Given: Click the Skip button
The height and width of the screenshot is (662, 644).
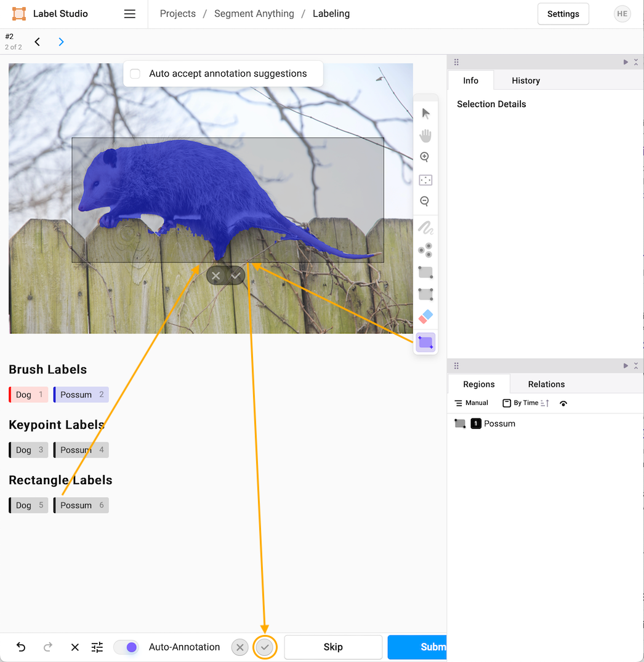Looking at the screenshot, I should tap(333, 647).
